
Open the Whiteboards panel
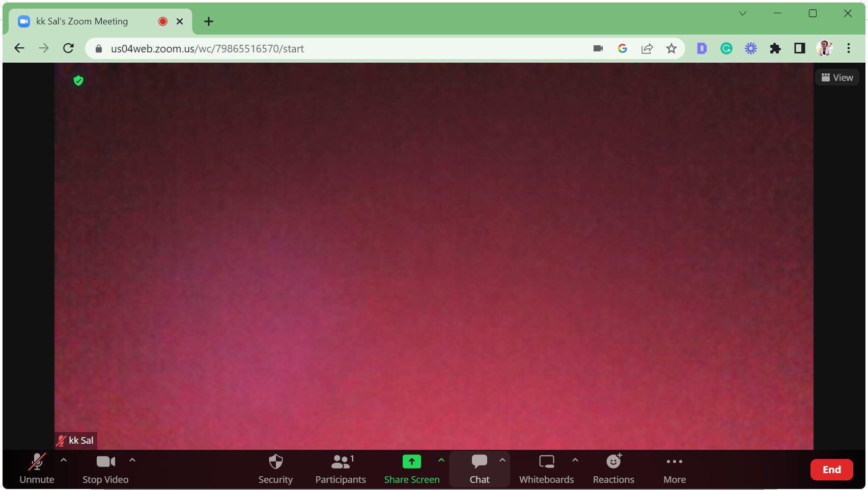click(546, 468)
